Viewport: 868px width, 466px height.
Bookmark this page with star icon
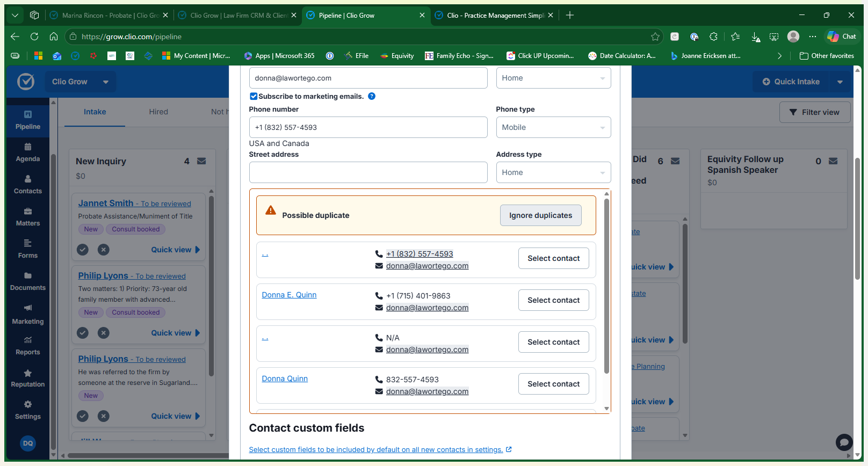[x=655, y=37]
